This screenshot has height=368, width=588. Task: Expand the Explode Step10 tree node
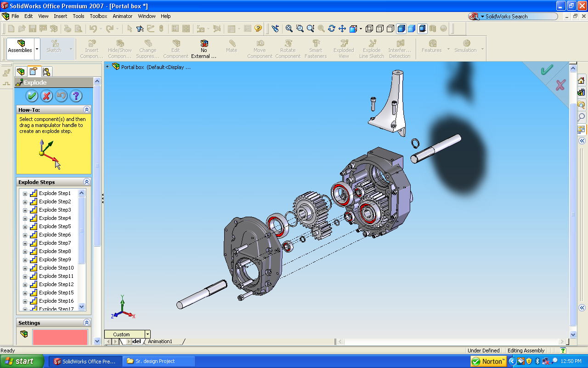(x=25, y=268)
